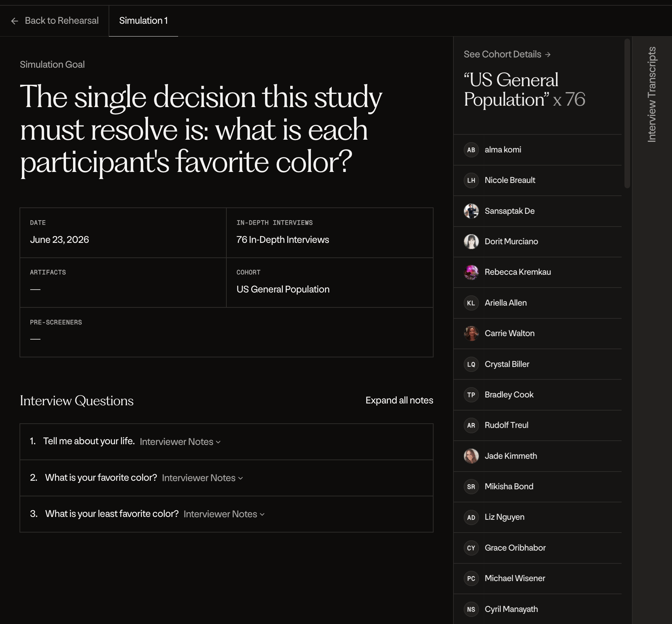Open participant name 'Sansaptak De'
Screen dimensions: 672x624
coord(510,211)
